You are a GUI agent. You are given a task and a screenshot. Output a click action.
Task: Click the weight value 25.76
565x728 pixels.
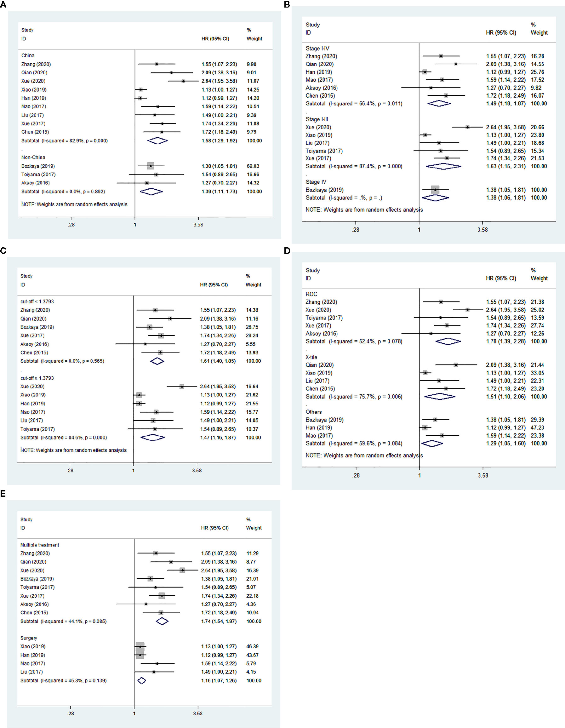pyautogui.click(x=537, y=72)
